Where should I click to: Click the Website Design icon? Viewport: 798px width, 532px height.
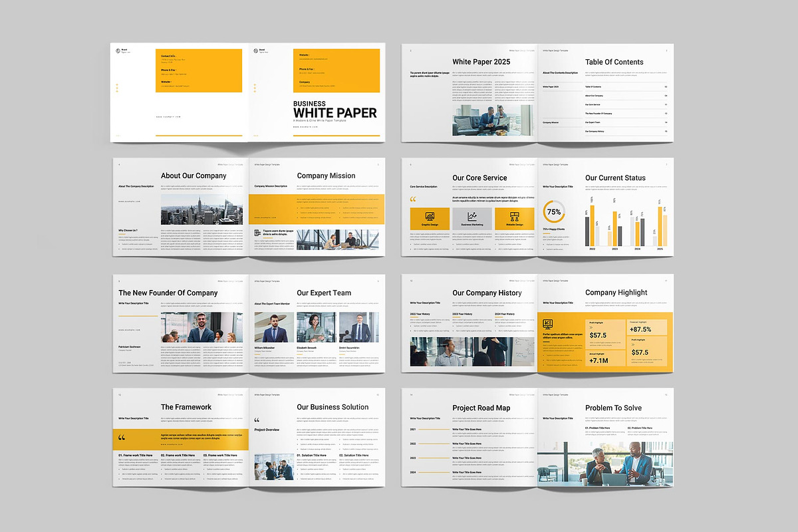click(514, 217)
